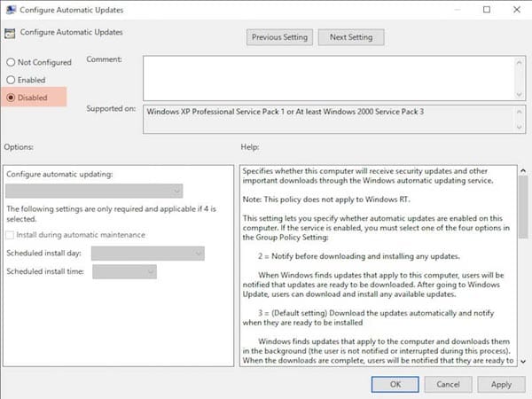Click the title bar policy icon
532x399 pixels.
pos(11,10)
